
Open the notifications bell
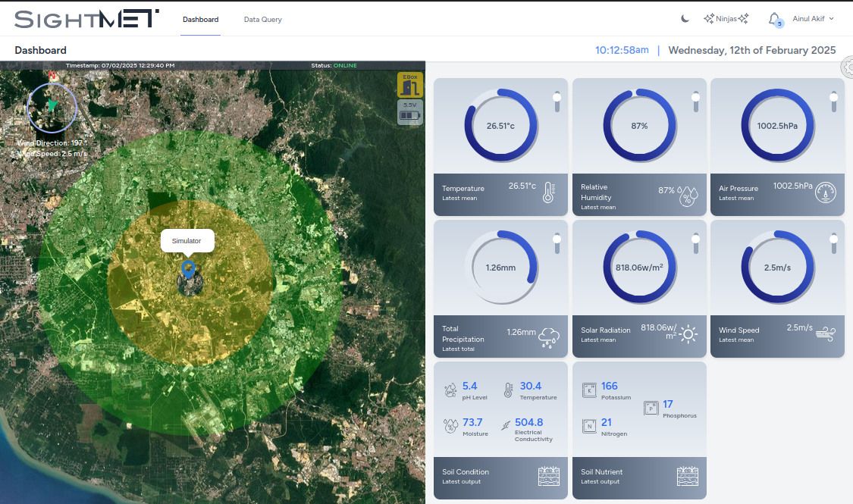pos(775,19)
